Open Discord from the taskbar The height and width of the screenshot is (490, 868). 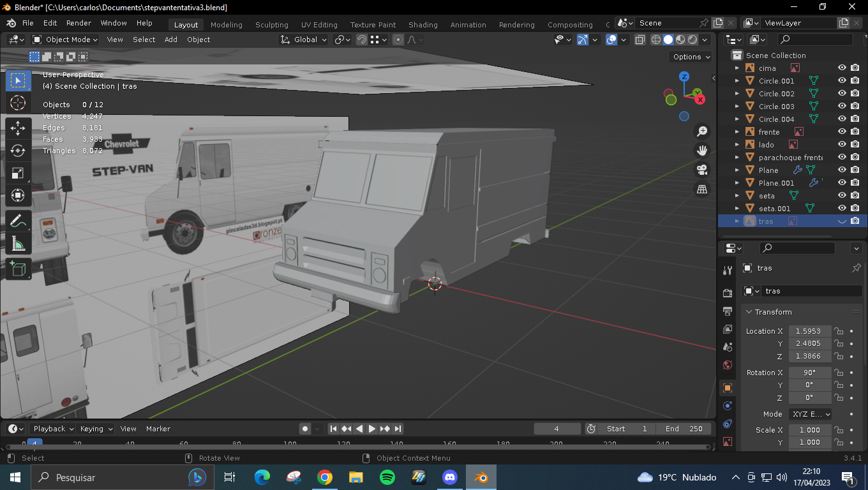tap(450, 477)
